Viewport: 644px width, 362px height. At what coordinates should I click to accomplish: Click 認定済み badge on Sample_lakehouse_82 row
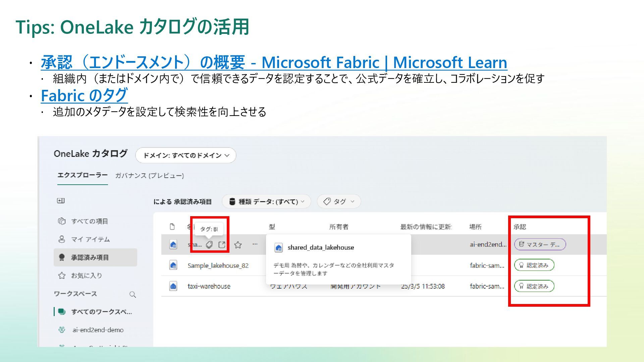tap(534, 265)
